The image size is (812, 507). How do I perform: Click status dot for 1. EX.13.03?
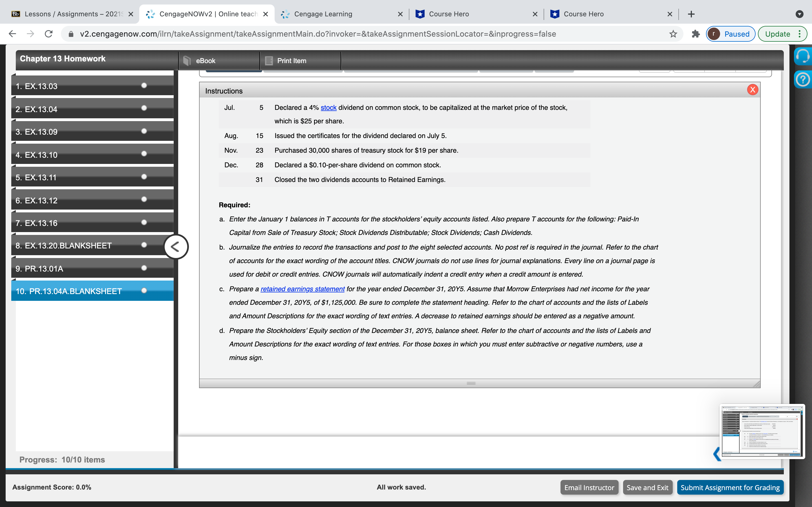pos(144,86)
